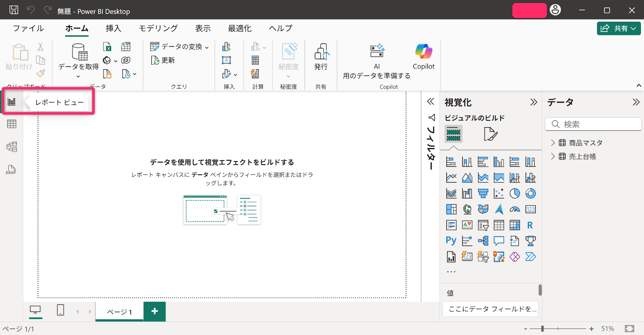The width and height of the screenshot is (644, 335).
Task: Select the ページ 1 page tab
Action: (x=120, y=312)
